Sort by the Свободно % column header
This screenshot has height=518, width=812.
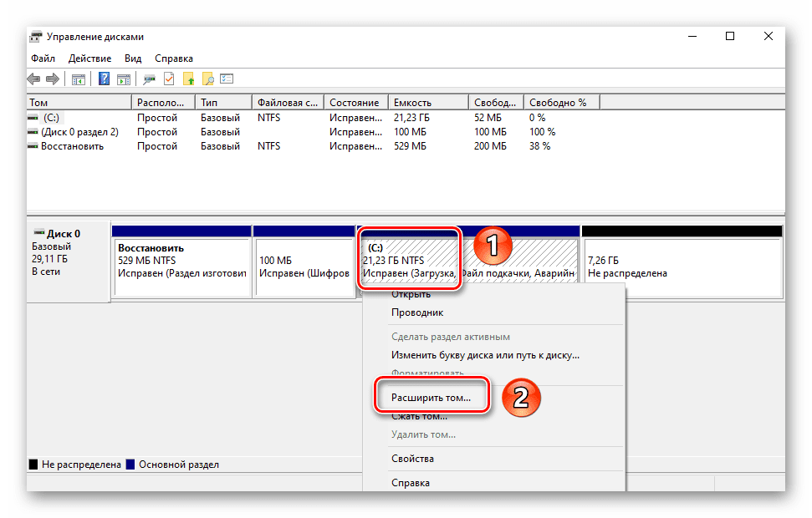[x=562, y=103]
